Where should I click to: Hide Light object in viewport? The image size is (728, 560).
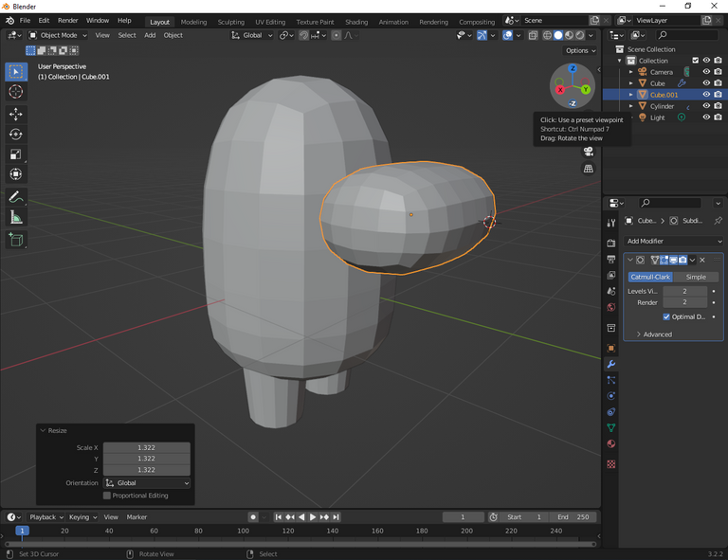click(x=706, y=117)
